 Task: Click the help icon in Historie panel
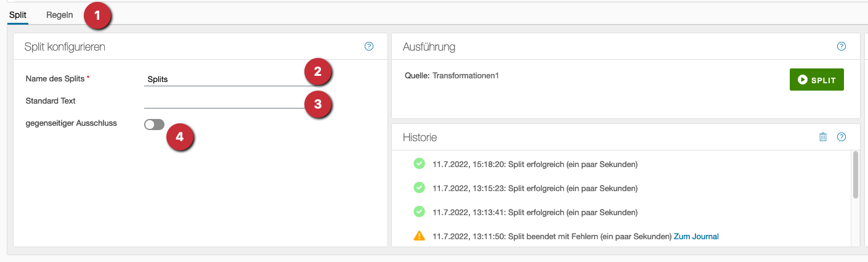pos(842,137)
